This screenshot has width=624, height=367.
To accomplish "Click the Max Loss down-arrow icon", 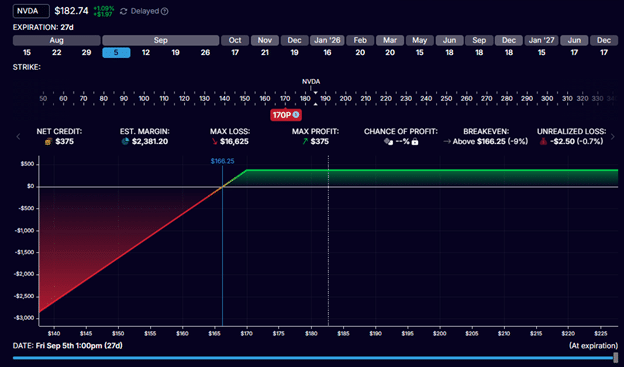I will (214, 141).
